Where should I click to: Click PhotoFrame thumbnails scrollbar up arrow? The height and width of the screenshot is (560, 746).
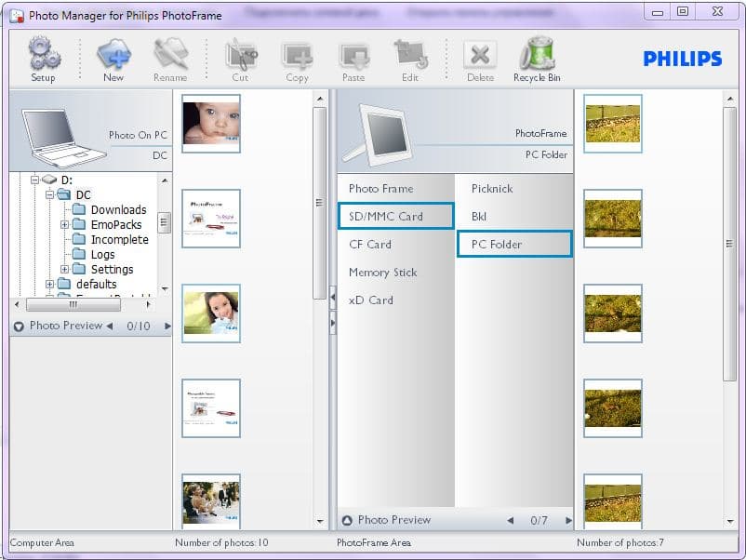tap(730, 99)
